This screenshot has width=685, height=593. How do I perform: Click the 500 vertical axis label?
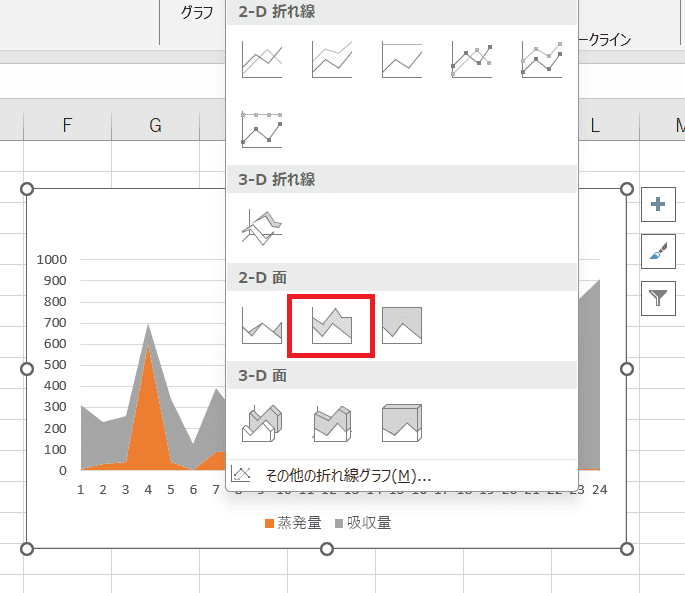[55, 365]
